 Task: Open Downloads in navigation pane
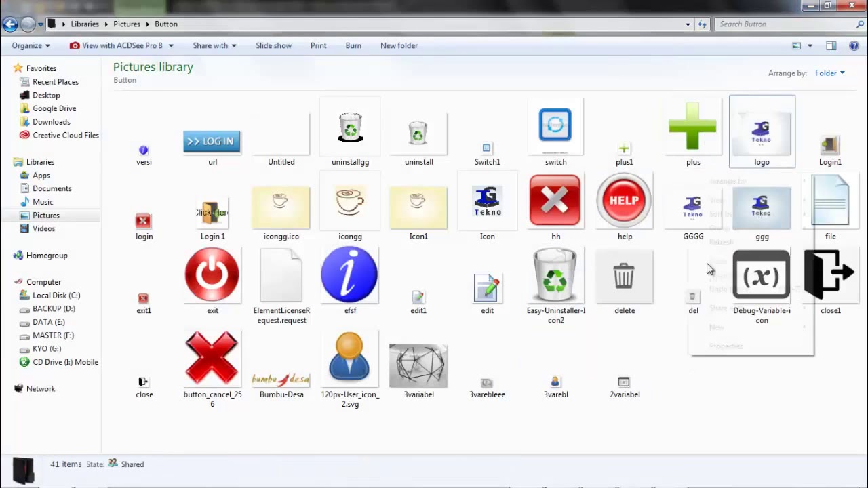point(52,122)
